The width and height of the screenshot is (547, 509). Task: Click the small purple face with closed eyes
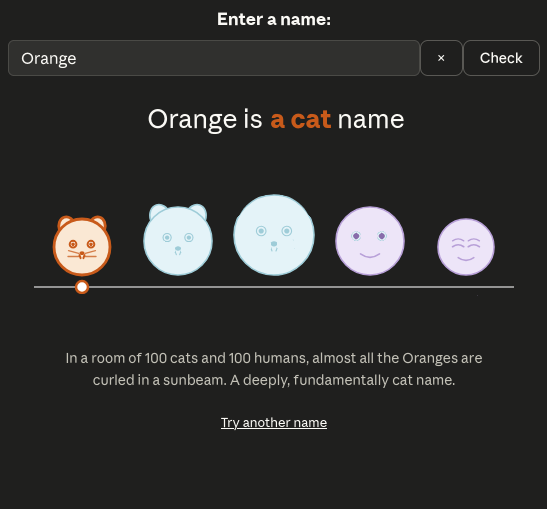(x=466, y=247)
